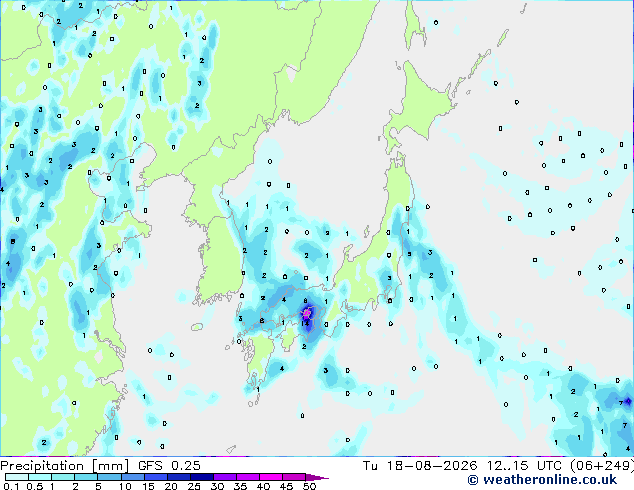Click the '12..15 UTC' time text
This screenshot has width=634, height=490.
coord(526,466)
